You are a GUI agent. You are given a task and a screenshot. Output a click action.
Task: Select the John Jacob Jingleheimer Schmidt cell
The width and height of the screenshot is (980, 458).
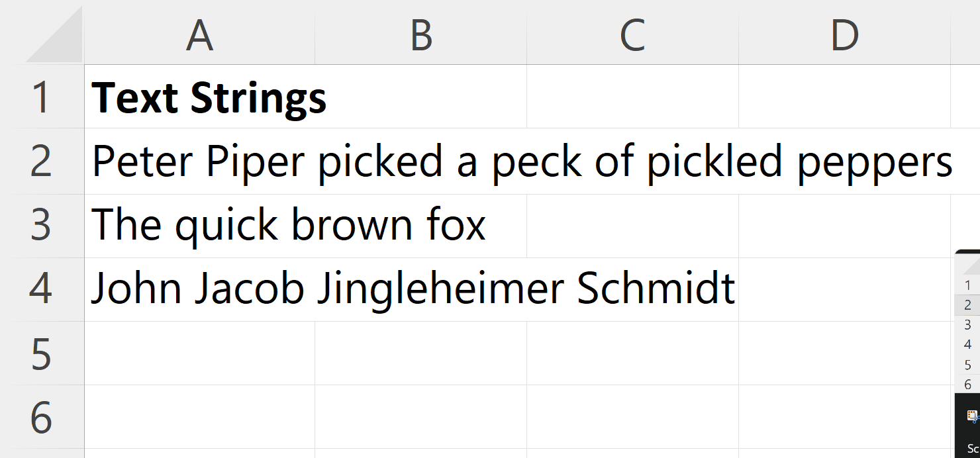point(199,289)
